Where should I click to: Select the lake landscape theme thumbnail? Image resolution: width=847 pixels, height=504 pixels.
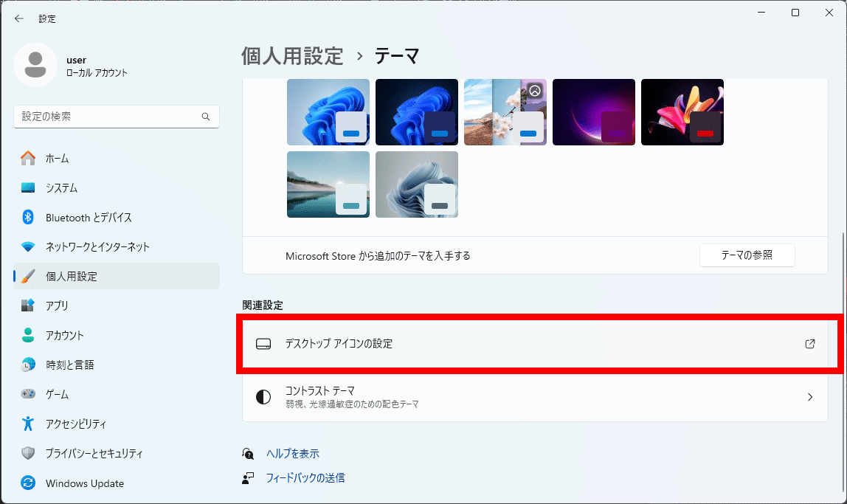click(328, 184)
